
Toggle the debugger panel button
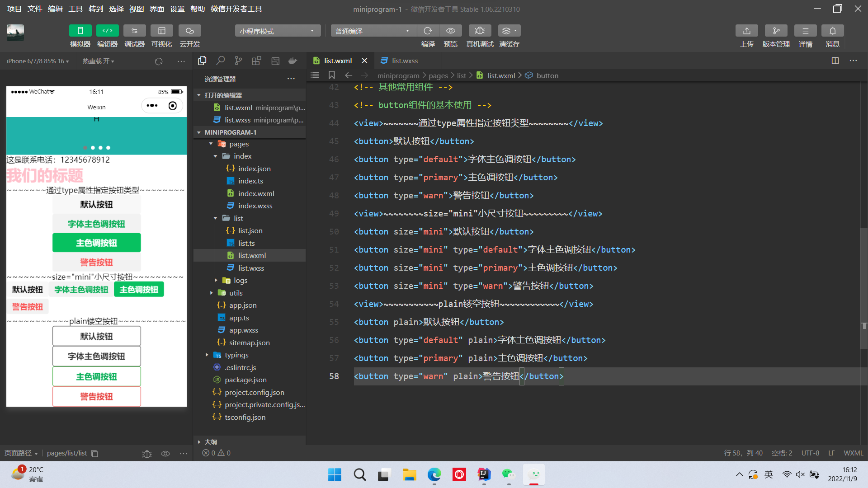pos(134,31)
